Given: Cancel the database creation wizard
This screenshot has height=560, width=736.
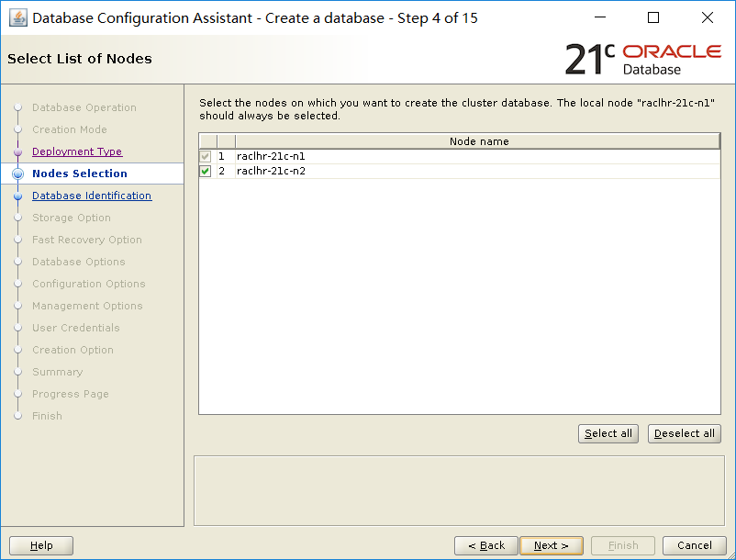Looking at the screenshot, I should pos(694,545).
